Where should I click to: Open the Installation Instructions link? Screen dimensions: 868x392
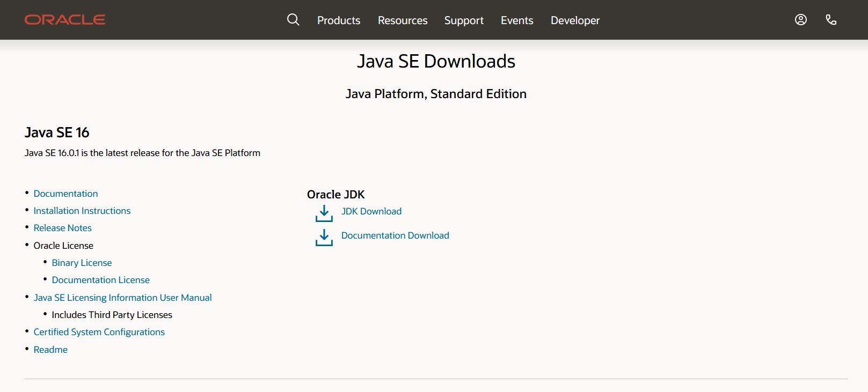(82, 211)
